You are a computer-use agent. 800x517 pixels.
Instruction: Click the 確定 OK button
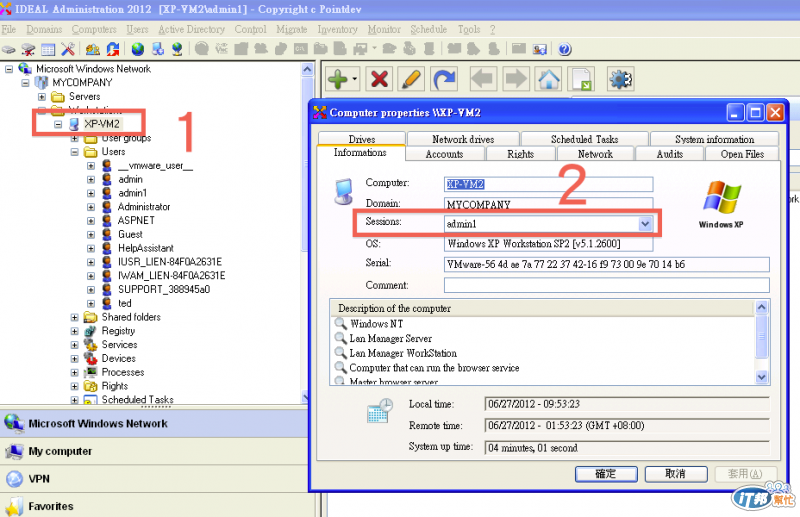coord(606,474)
